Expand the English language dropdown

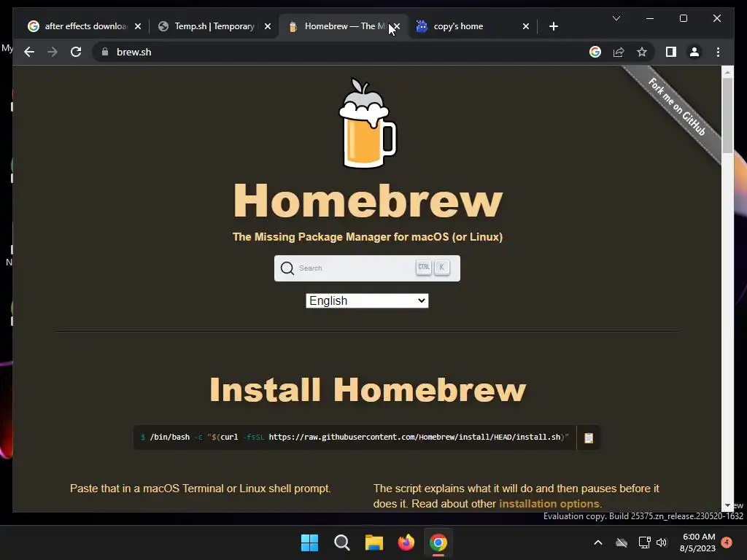367,300
